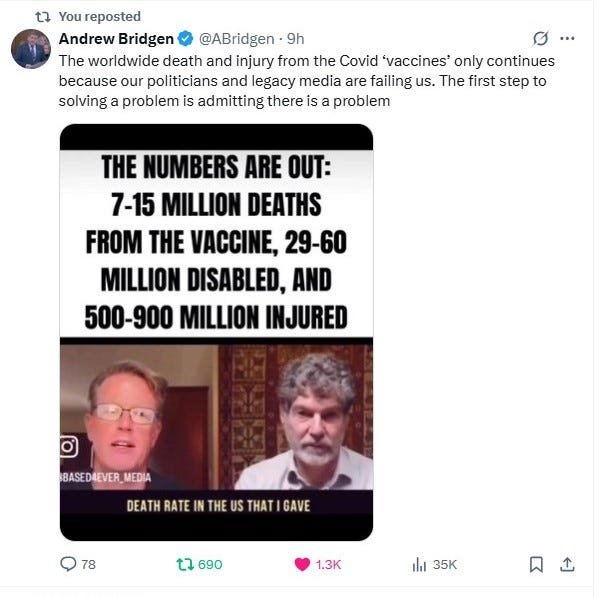Bookmark this post
The width and height of the screenshot is (602, 597).
click(536, 564)
